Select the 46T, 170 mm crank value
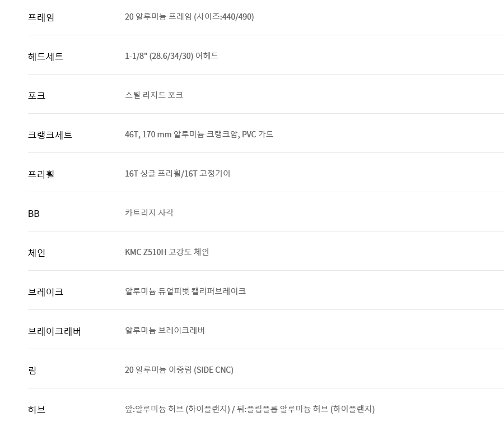The image size is (504, 426). 199,134
